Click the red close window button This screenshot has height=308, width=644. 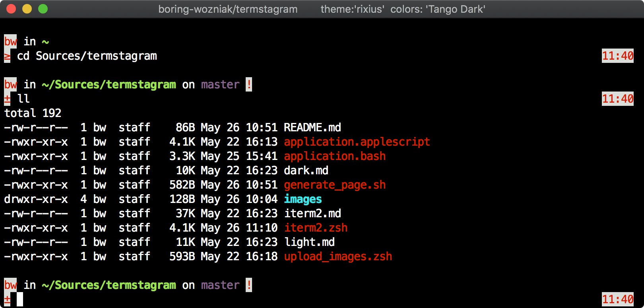click(11, 9)
